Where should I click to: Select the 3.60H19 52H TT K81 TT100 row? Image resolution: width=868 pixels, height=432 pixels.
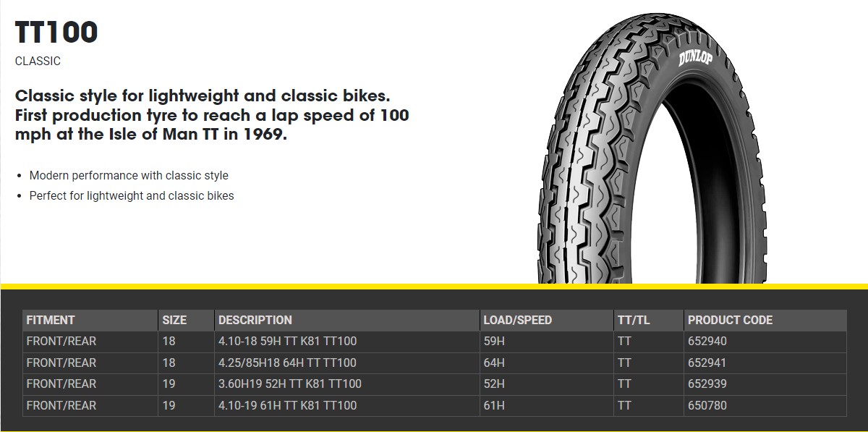[290, 384]
